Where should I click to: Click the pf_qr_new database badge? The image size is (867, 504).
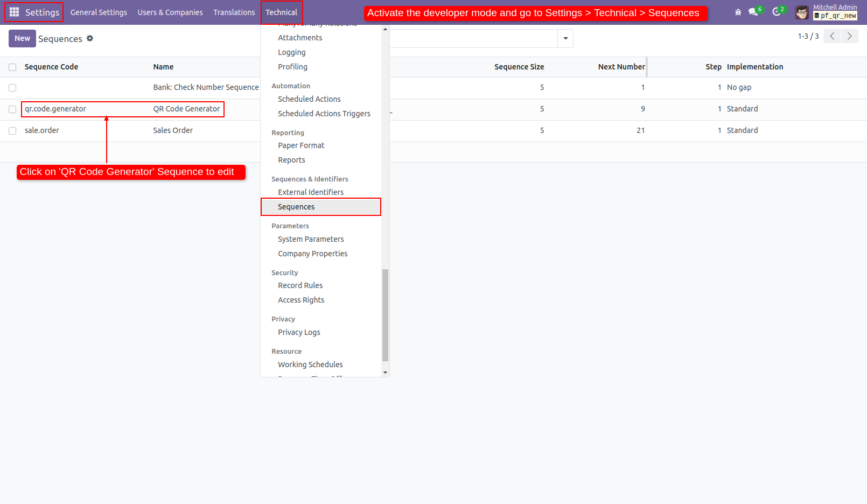pyautogui.click(x=835, y=15)
